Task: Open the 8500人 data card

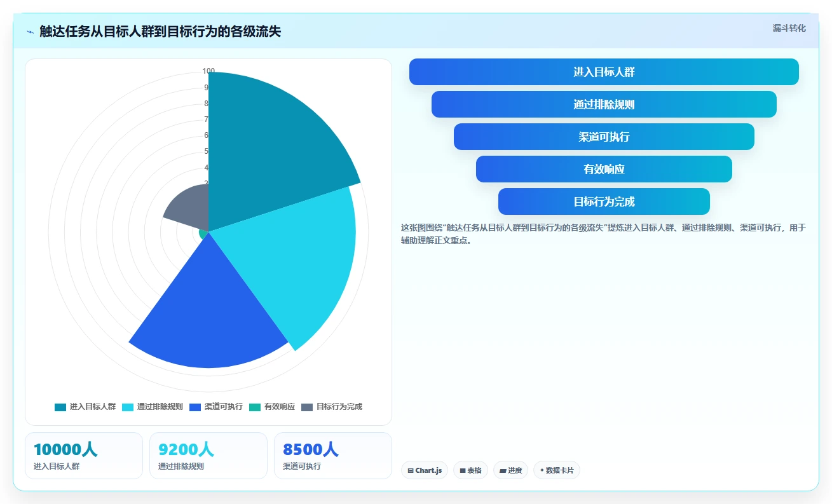Action: point(333,456)
